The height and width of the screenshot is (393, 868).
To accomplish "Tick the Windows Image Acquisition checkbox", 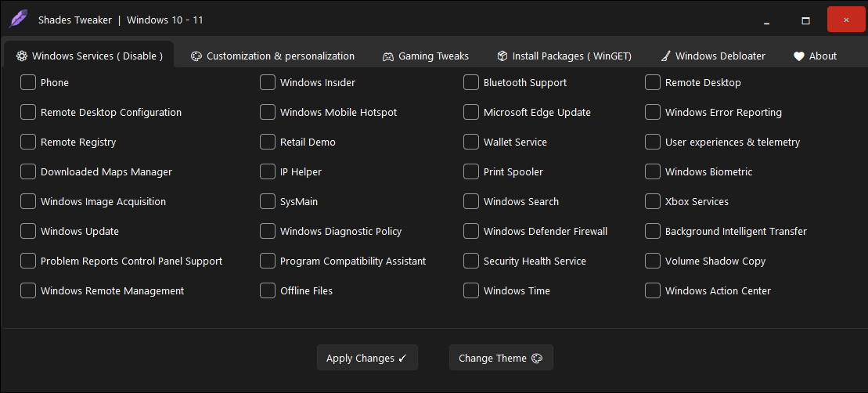I will (28, 201).
